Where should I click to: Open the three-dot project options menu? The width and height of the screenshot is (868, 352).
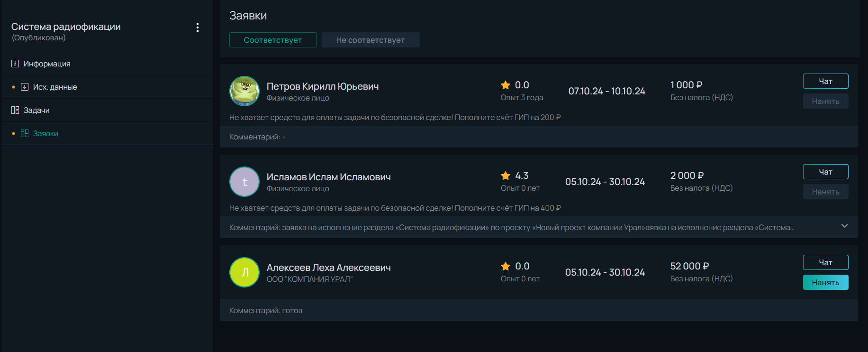coord(198,28)
